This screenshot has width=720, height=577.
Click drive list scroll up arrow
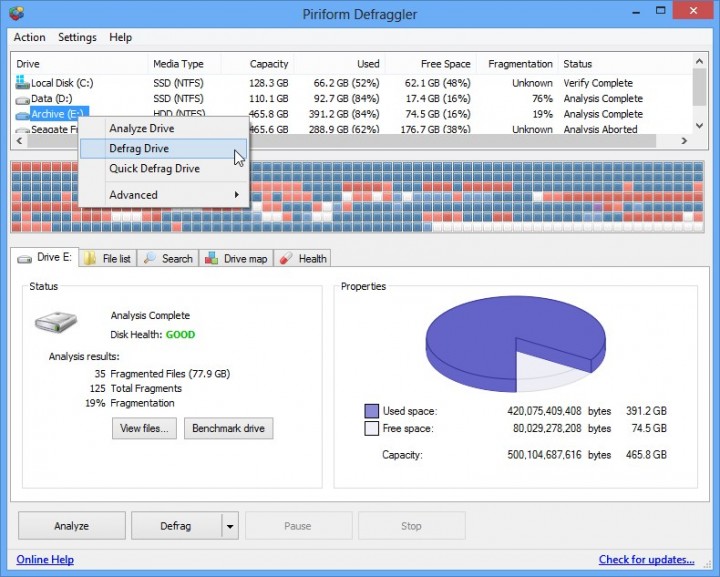pos(699,61)
